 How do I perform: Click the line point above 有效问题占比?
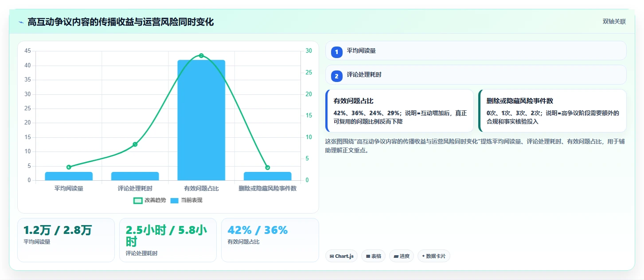[201, 55]
